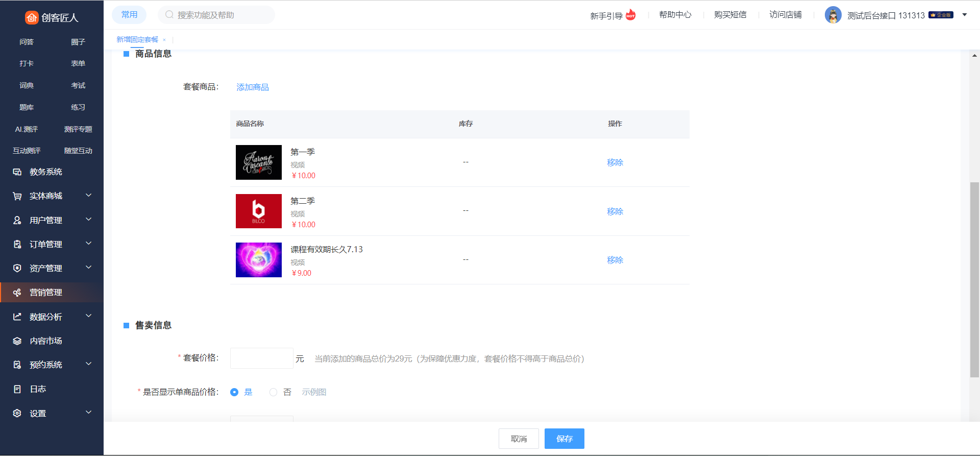Viewport: 980px width, 456px height.
Task: Open the account dropdown arrow at top right
Action: (965, 15)
